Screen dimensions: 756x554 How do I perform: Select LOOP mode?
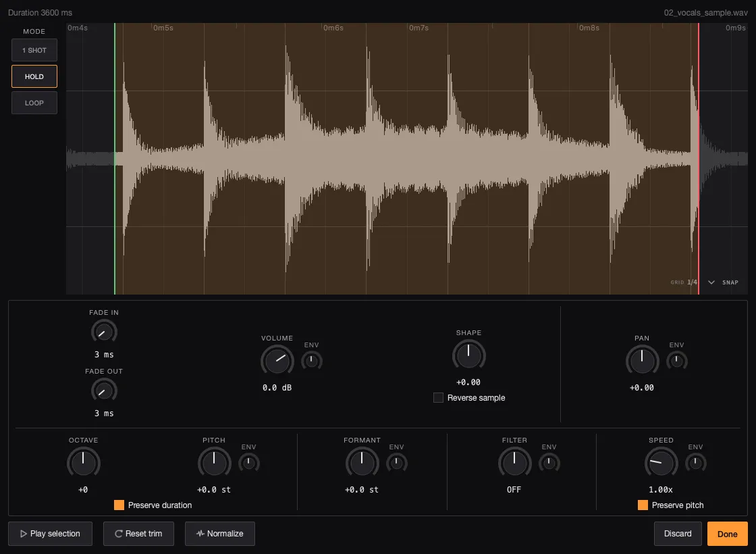coord(34,103)
